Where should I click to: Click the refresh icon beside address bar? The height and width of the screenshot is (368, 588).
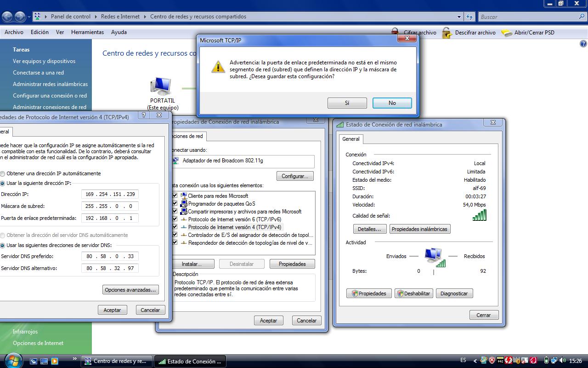coord(469,17)
